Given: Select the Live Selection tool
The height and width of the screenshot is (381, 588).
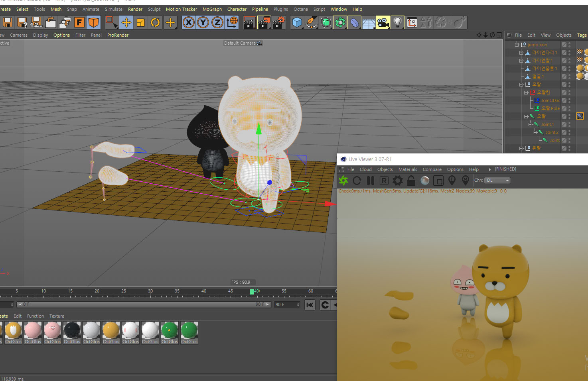Looking at the screenshot, I should click(x=111, y=22).
